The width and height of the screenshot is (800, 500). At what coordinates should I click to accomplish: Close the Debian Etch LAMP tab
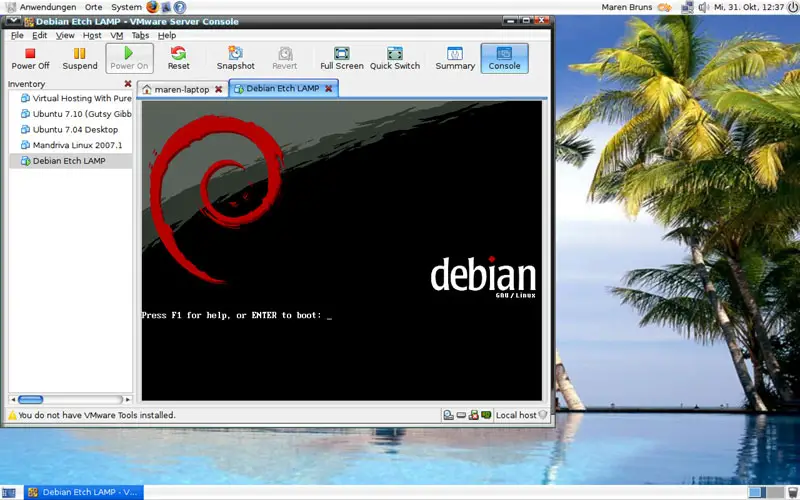[328, 89]
